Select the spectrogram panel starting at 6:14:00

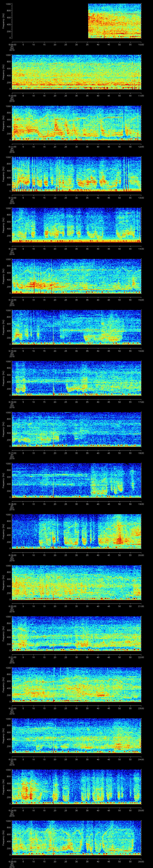point(77,276)
